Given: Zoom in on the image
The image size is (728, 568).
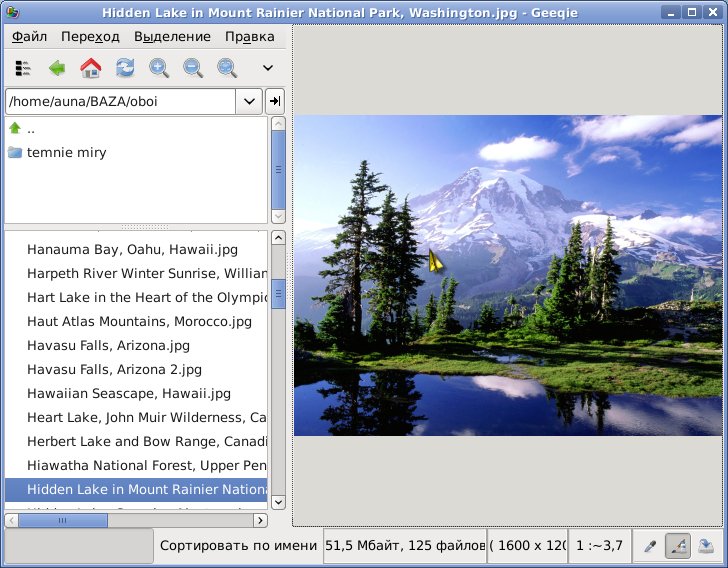Looking at the screenshot, I should pos(159,68).
